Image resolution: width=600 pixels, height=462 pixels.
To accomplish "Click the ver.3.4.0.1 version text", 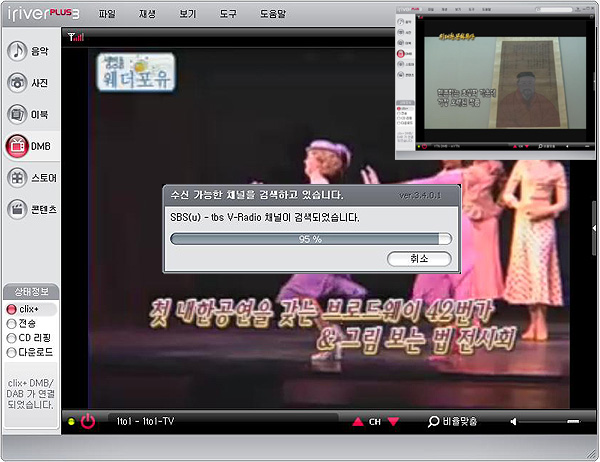I will coord(420,195).
